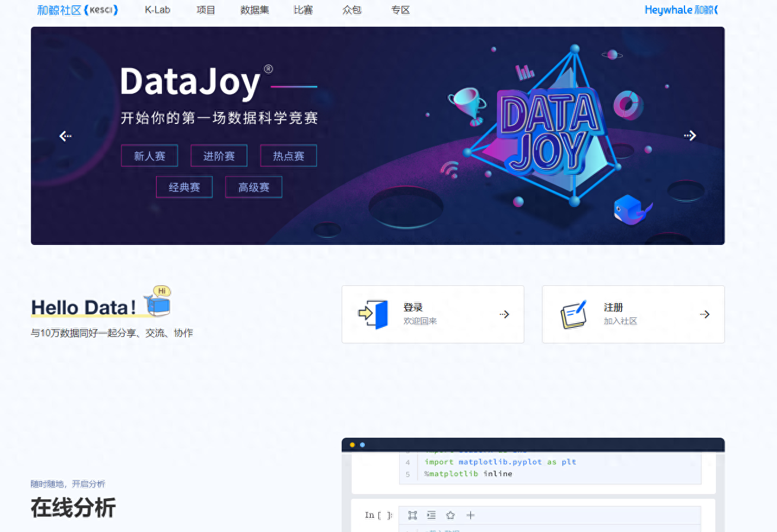777x532 pixels.
Task: Click the trophy icon in banner
Action: coord(467,106)
